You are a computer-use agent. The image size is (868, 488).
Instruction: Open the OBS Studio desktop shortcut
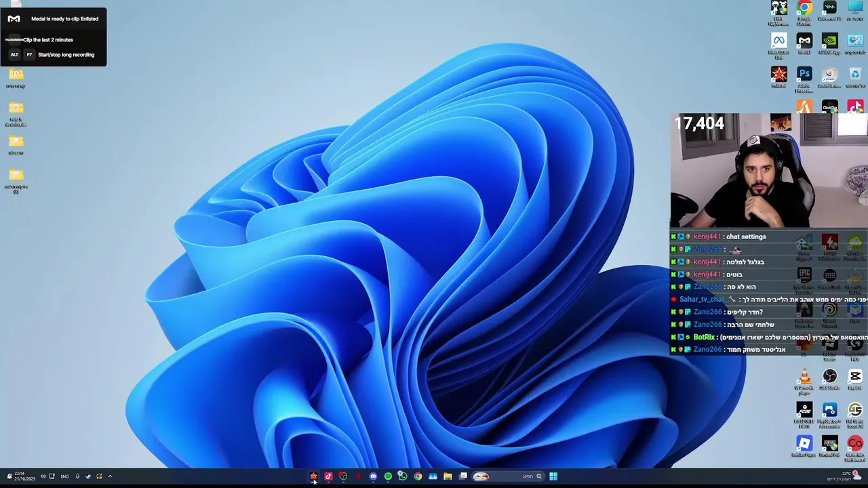830,379
